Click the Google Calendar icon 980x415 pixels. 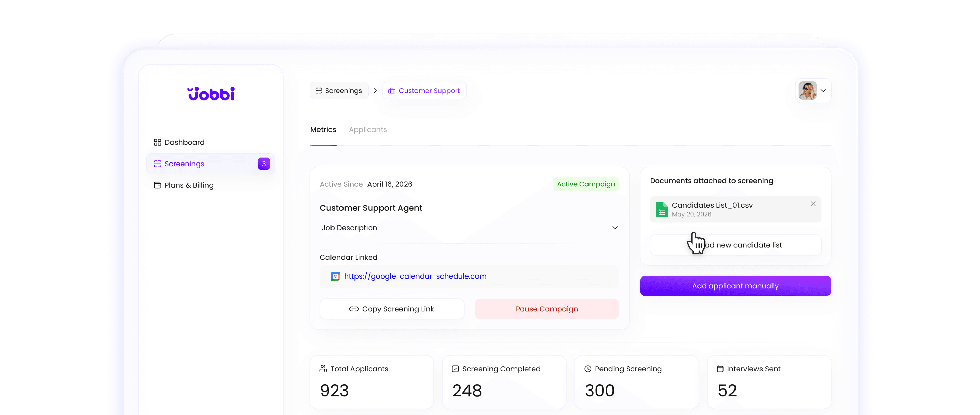click(x=335, y=276)
